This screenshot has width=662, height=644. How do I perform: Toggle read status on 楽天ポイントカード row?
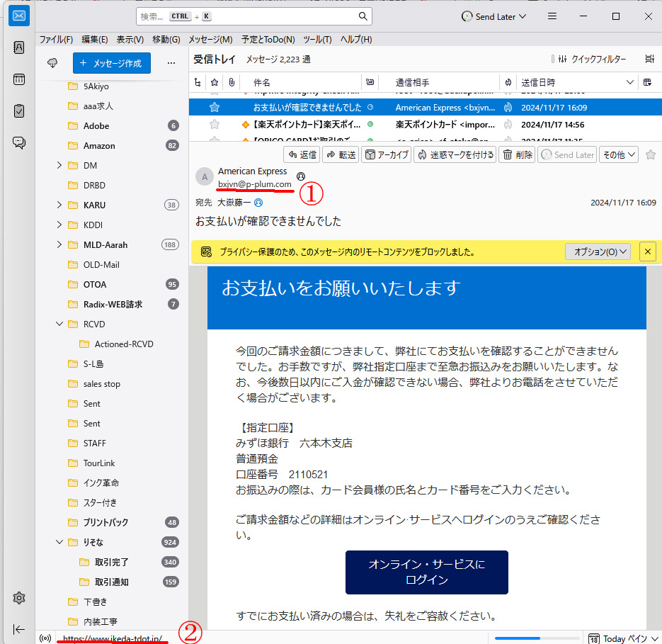coord(370,124)
